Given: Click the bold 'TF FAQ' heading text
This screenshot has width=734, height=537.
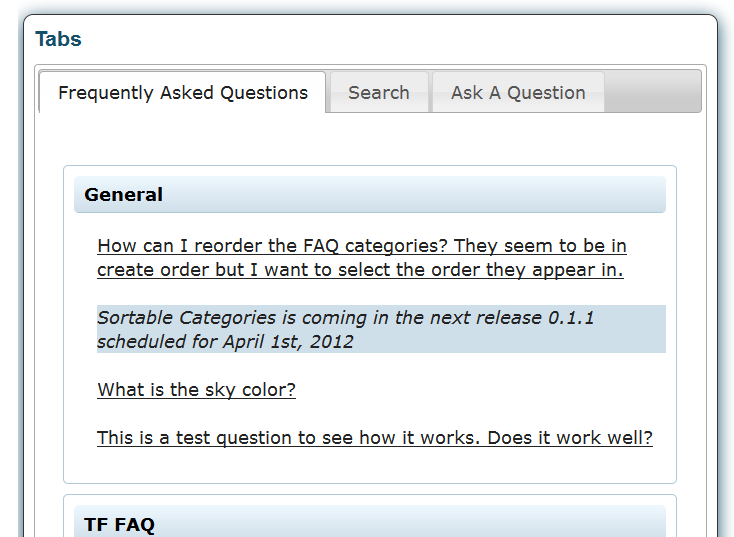Looking at the screenshot, I should click(x=119, y=525).
